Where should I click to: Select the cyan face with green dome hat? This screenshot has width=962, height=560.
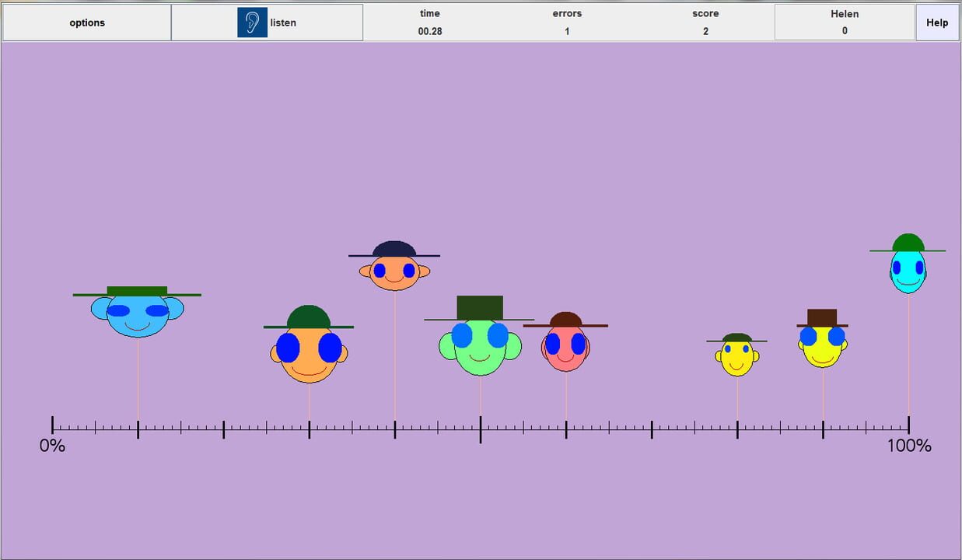point(908,268)
